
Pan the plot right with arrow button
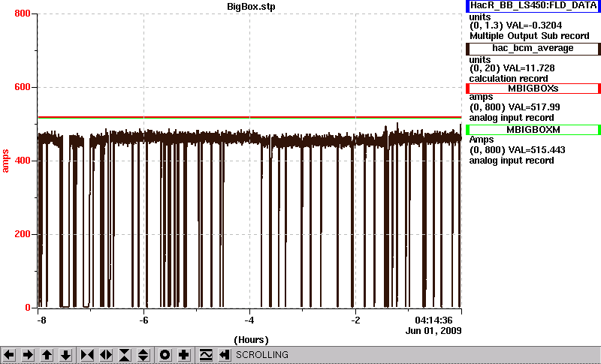click(x=28, y=355)
